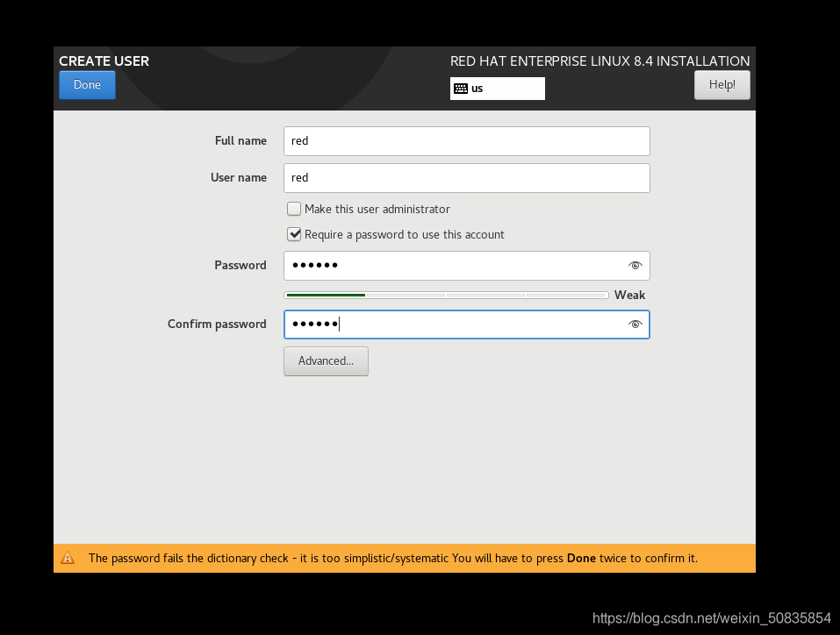Click the keyboard icon beside us

461,89
